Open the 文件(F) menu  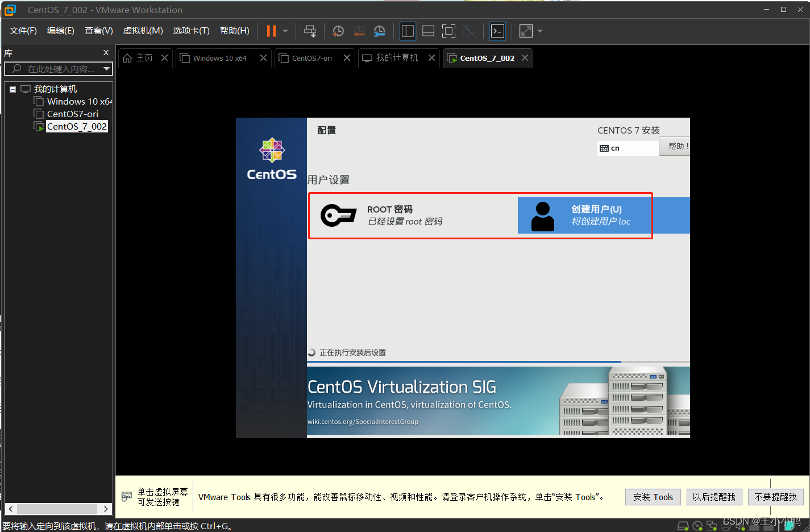click(23, 31)
